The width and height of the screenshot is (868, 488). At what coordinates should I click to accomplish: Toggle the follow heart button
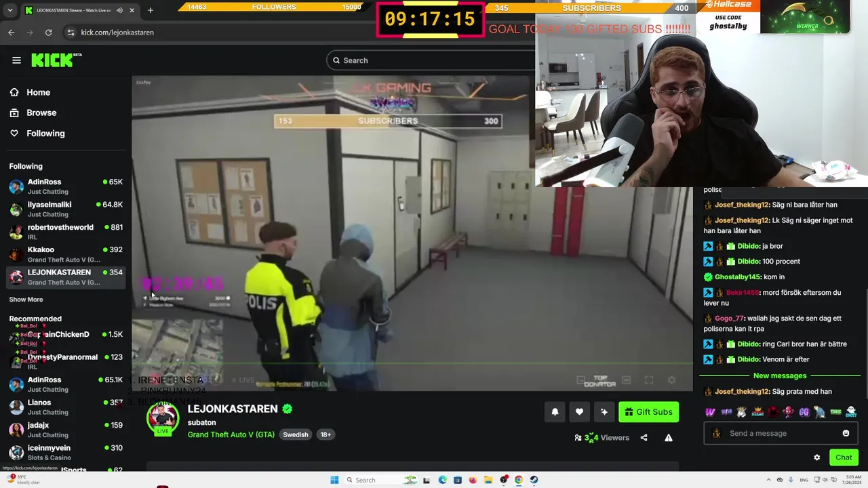tap(579, 411)
